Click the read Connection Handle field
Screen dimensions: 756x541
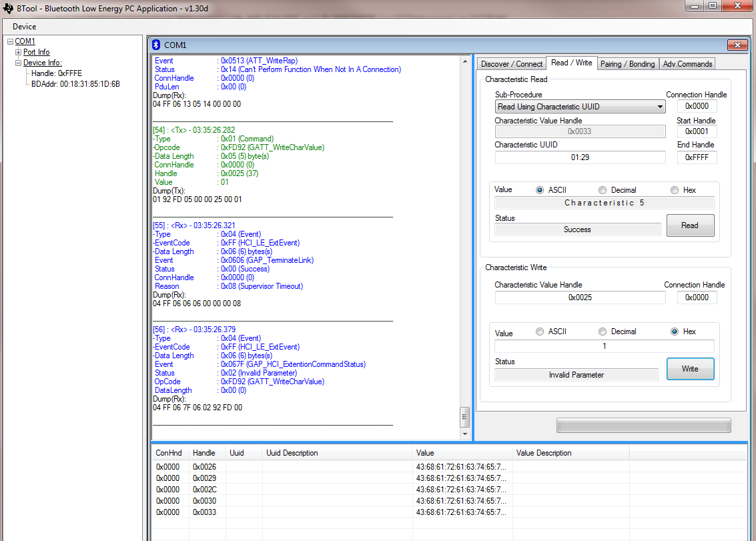click(697, 106)
